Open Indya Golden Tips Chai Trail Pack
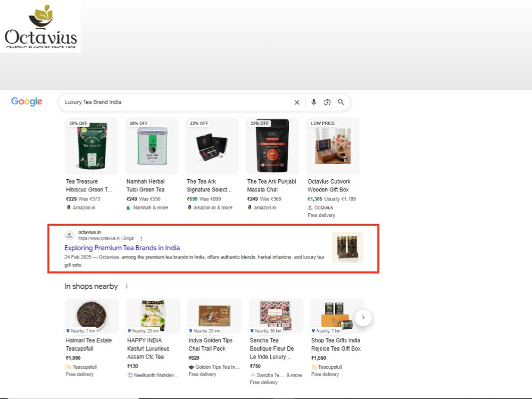 (x=210, y=344)
